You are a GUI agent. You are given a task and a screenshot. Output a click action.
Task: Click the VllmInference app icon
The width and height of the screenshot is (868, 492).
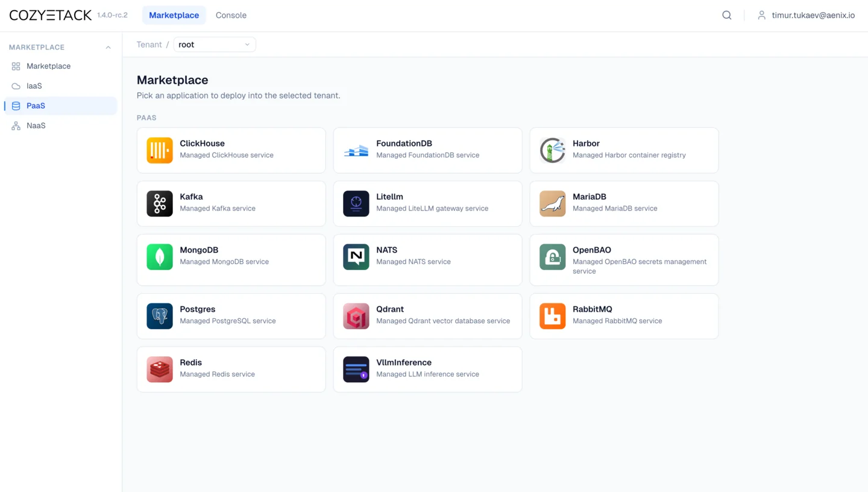tap(356, 370)
